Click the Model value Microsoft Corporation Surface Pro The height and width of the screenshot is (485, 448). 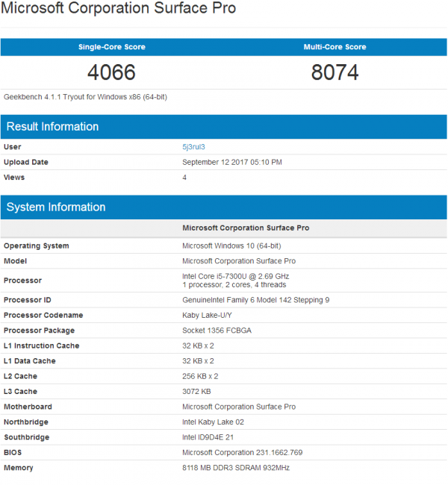click(239, 261)
